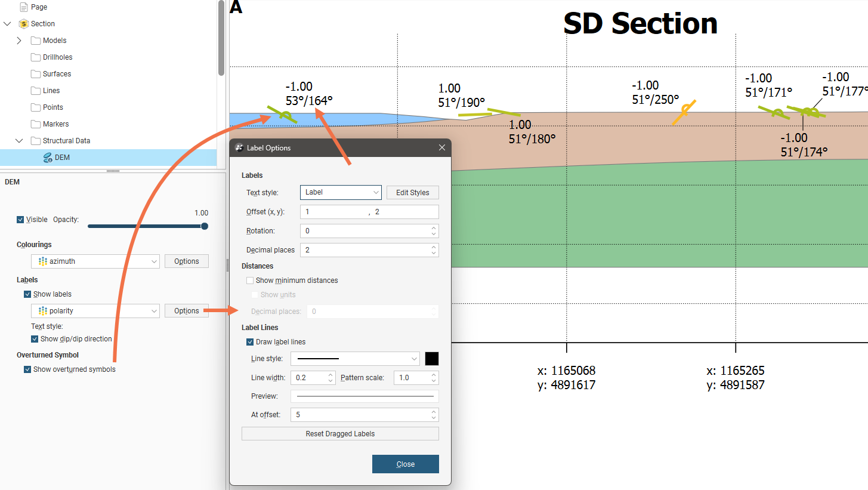The image size is (868, 490).
Task: Click the DEM structural data icon
Action: [48, 158]
